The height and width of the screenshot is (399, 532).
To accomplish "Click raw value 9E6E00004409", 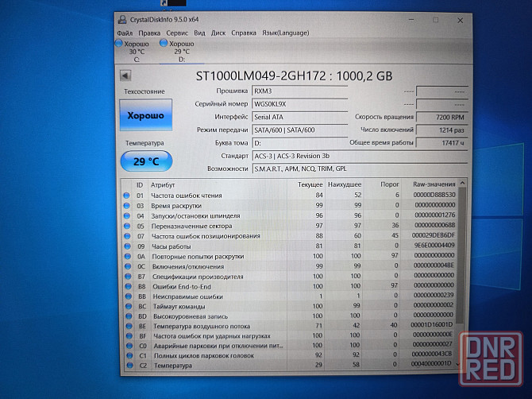I will click(x=434, y=245).
